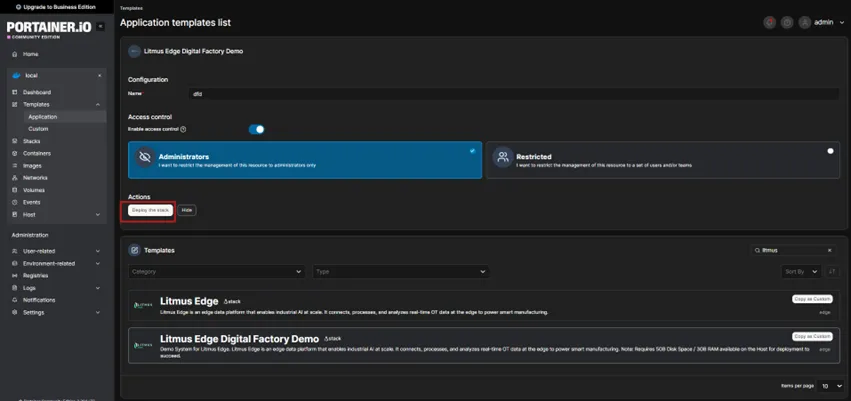Click the Containers box icon

click(15, 154)
